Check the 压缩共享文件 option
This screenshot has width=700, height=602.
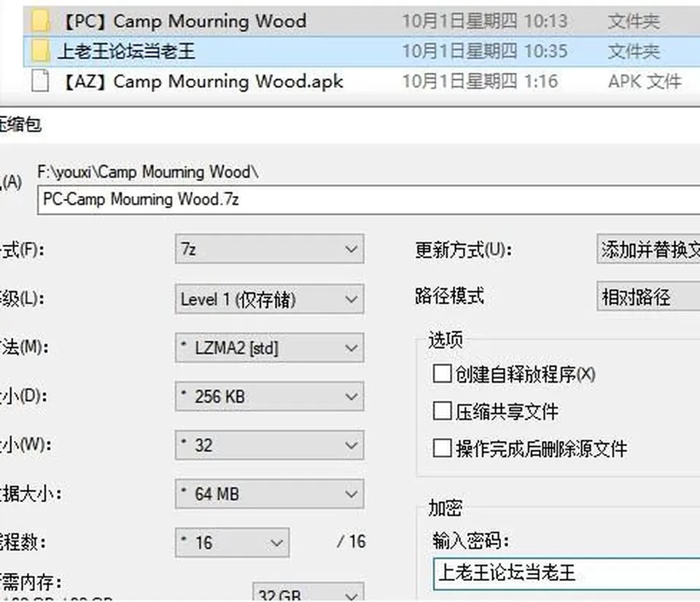coord(442,411)
